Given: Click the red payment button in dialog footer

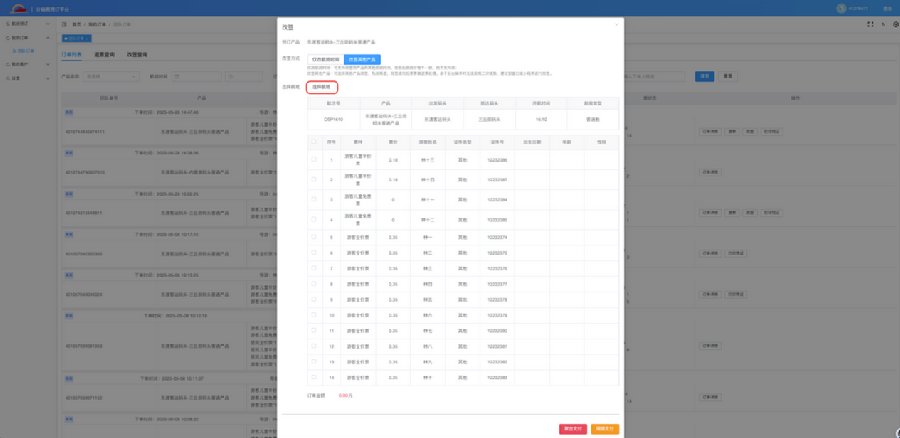Looking at the screenshot, I should point(573,429).
